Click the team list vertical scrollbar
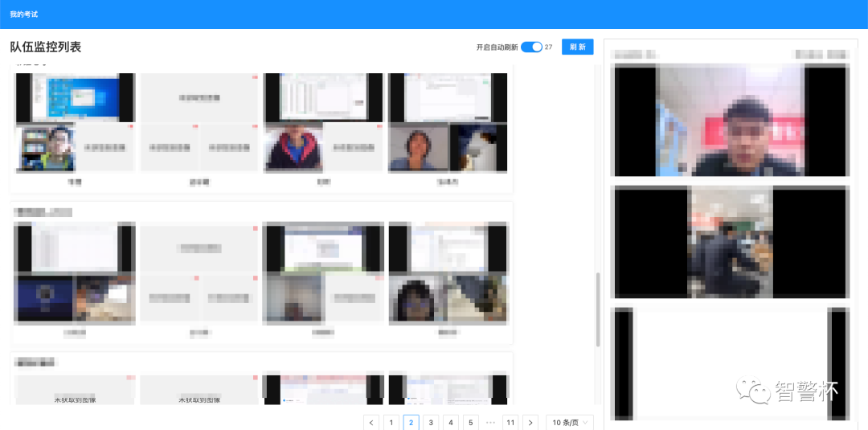This screenshot has width=868, height=430. (x=598, y=309)
